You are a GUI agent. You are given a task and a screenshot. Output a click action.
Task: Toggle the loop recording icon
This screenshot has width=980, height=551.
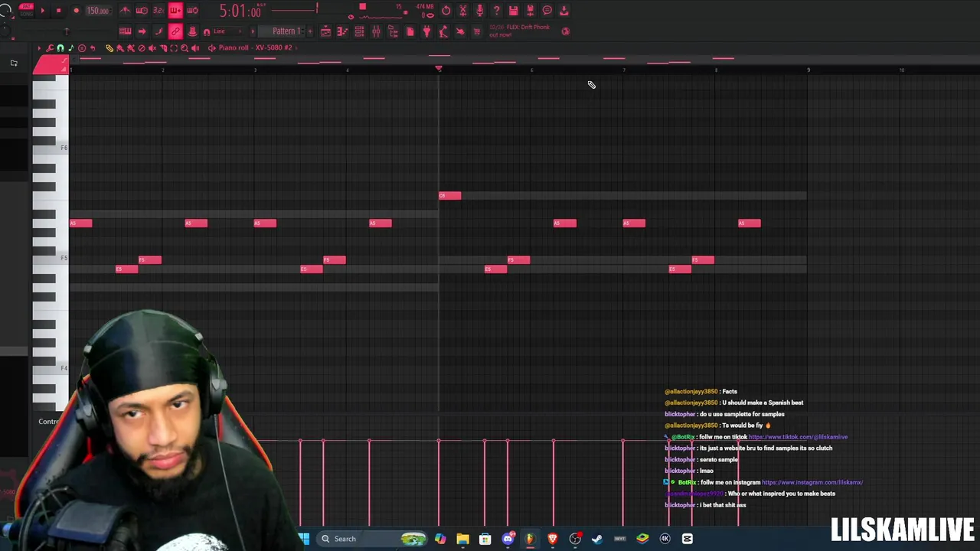click(x=192, y=10)
